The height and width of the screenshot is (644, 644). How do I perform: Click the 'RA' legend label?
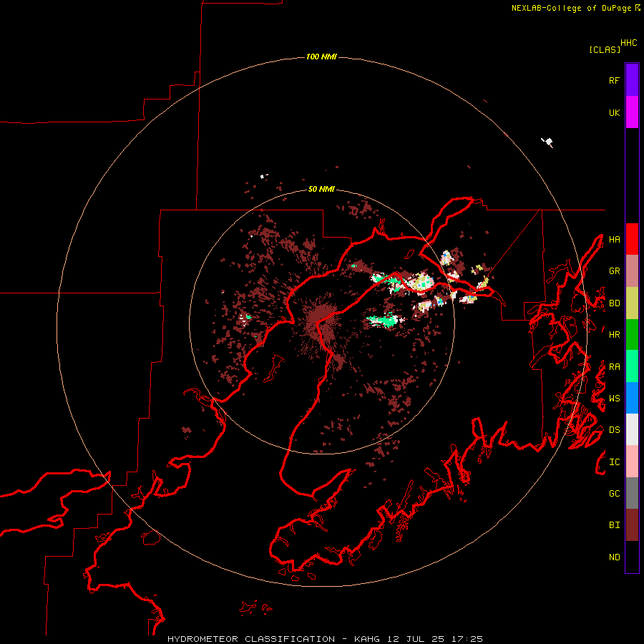pos(614,367)
